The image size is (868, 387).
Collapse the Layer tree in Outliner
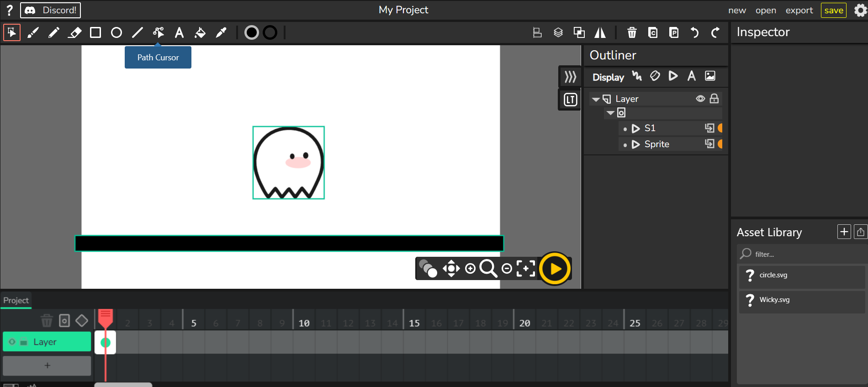coord(596,99)
